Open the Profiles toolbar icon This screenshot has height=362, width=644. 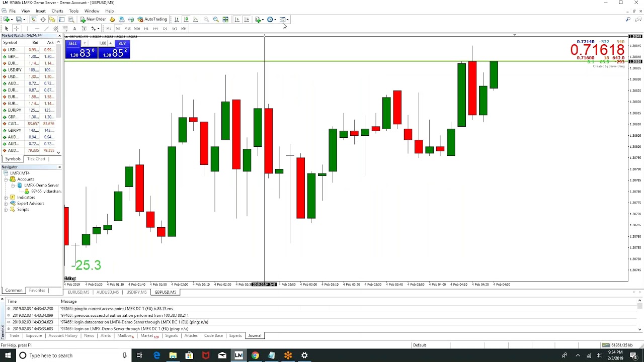click(19, 19)
